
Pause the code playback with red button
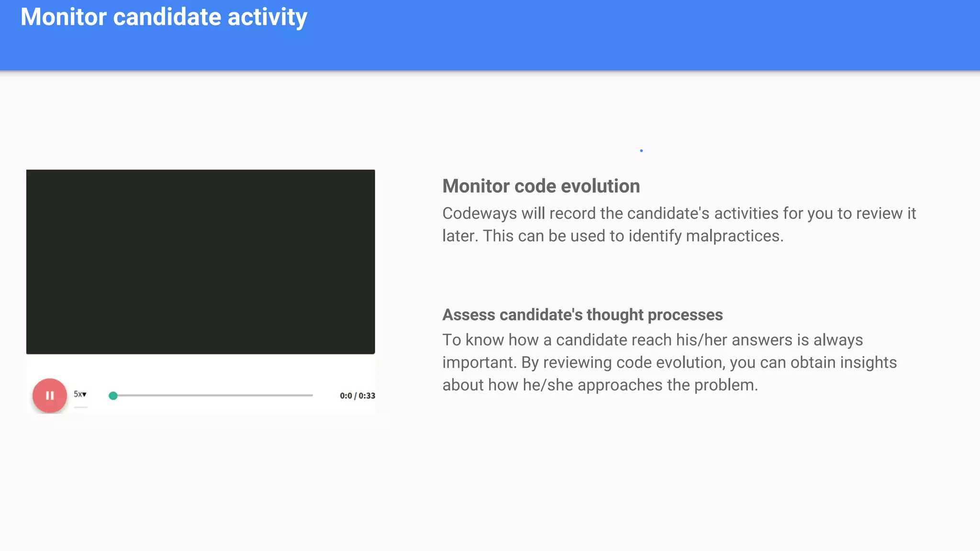pyautogui.click(x=49, y=396)
